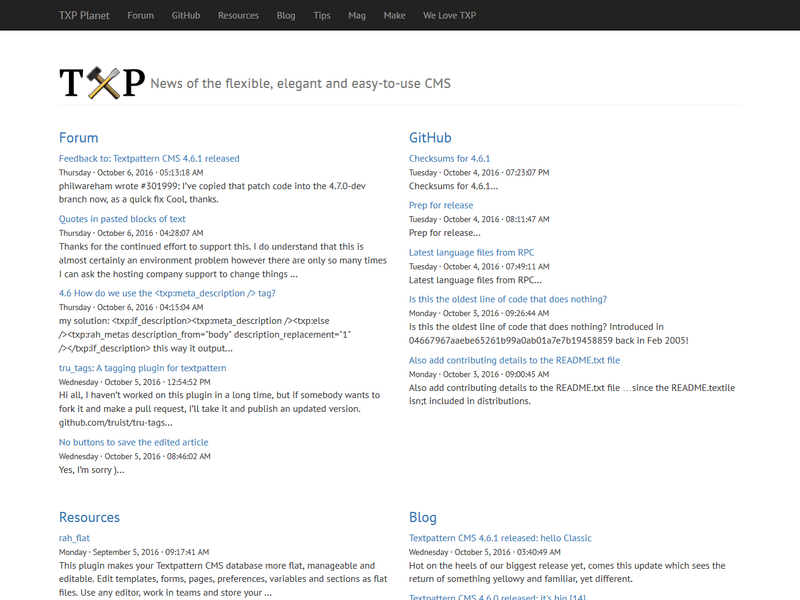Click the date 'Wednesday · October 5, 2016 · 08:46:02 AM'
800x600 pixels.
tap(135, 456)
